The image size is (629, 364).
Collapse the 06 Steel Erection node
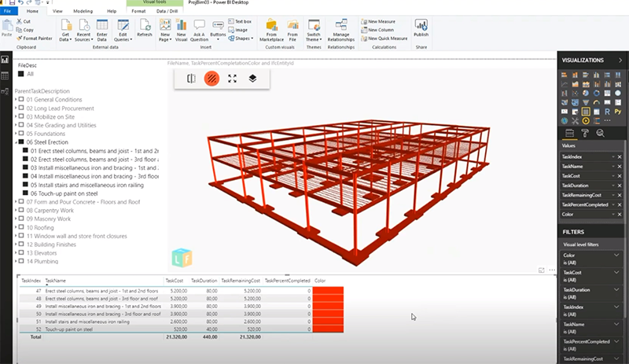pyautogui.click(x=17, y=142)
